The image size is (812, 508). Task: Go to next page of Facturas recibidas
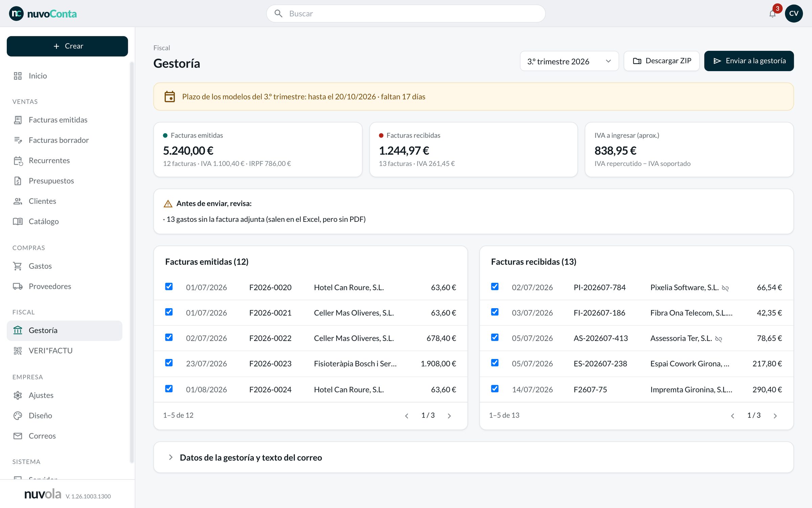click(x=775, y=416)
